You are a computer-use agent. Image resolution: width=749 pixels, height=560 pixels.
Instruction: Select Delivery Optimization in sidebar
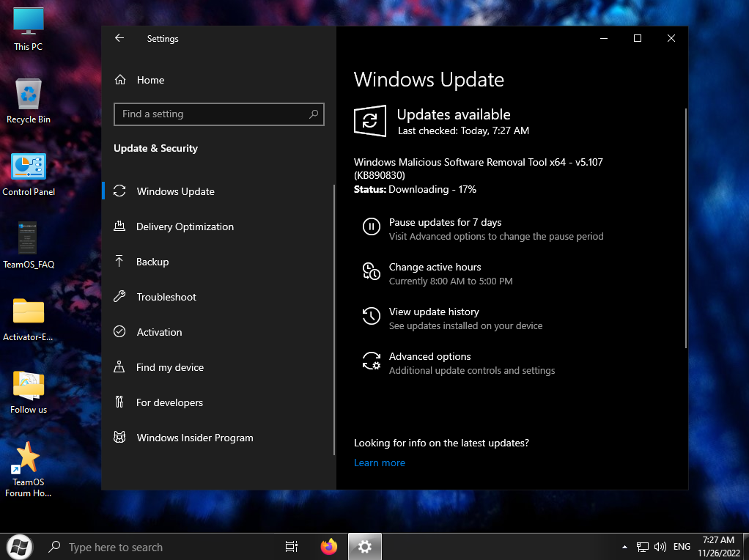pyautogui.click(x=185, y=226)
